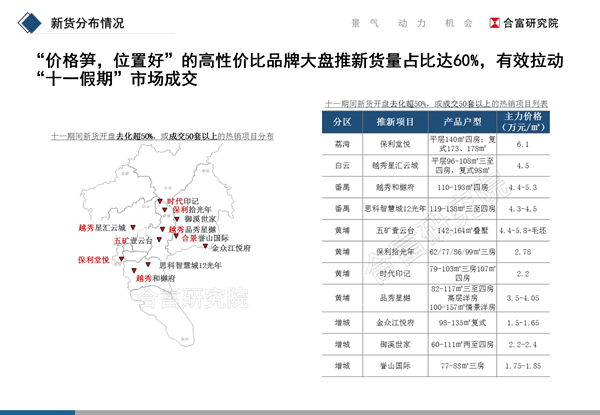Screen dimensions: 600x415
Task: Click the 主力价格 table column header
Action: coord(523,122)
